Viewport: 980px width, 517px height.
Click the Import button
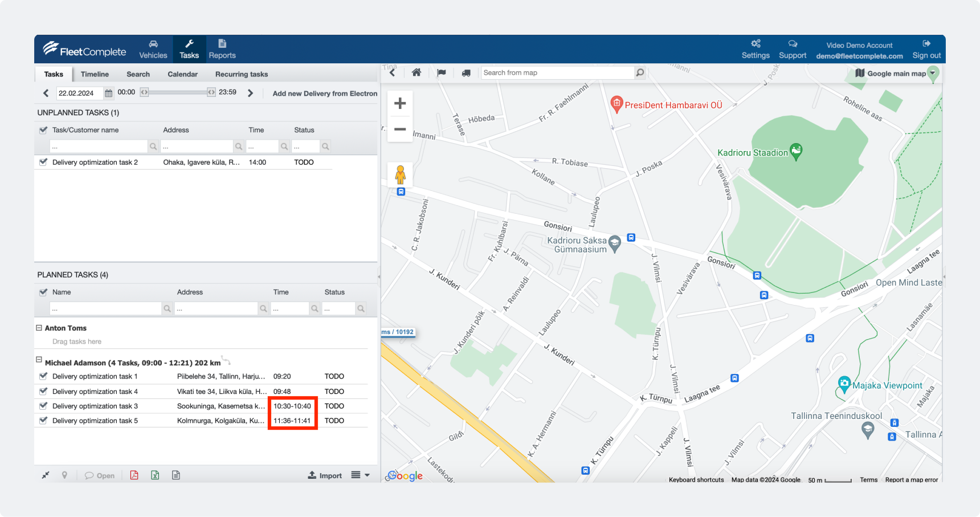tap(325, 475)
